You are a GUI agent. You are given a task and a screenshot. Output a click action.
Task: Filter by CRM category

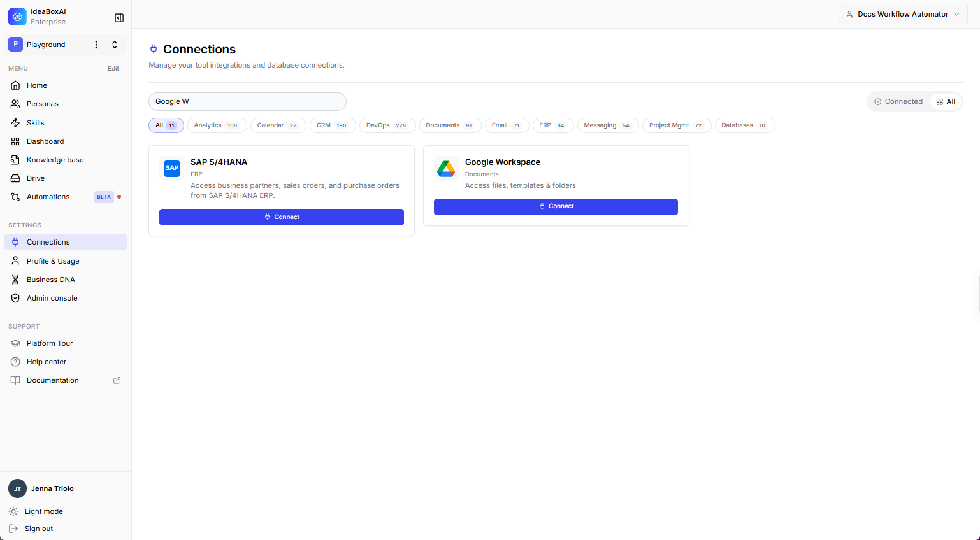[x=333, y=125]
